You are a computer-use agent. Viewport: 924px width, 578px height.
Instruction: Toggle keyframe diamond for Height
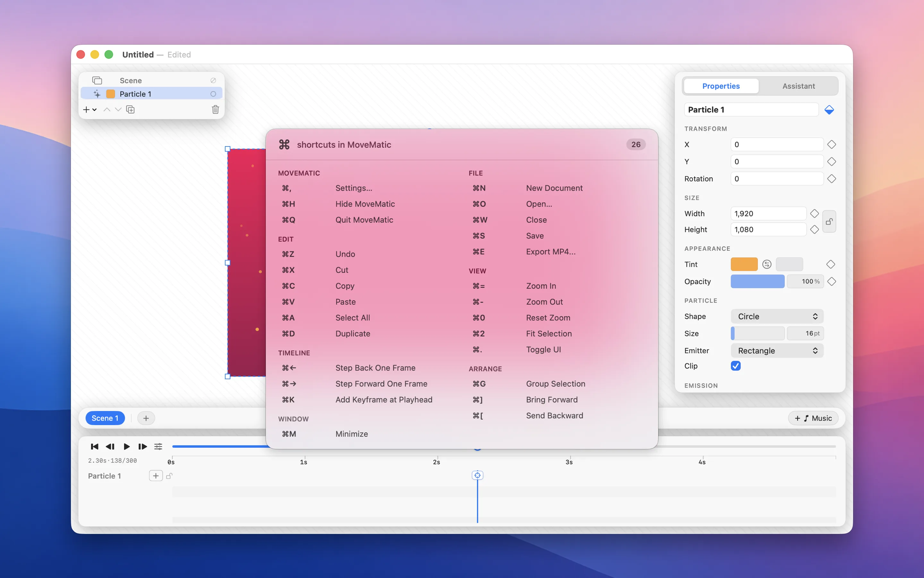(814, 229)
